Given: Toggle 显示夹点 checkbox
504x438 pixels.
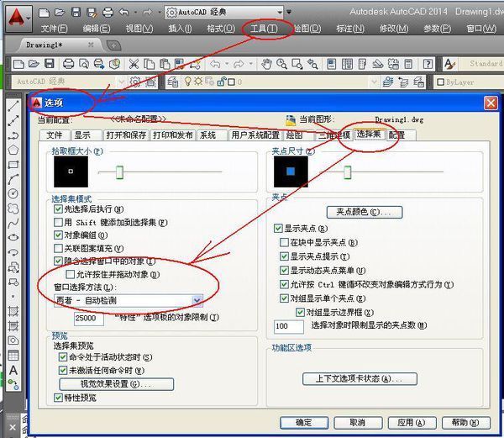Looking at the screenshot, I should tap(278, 229).
